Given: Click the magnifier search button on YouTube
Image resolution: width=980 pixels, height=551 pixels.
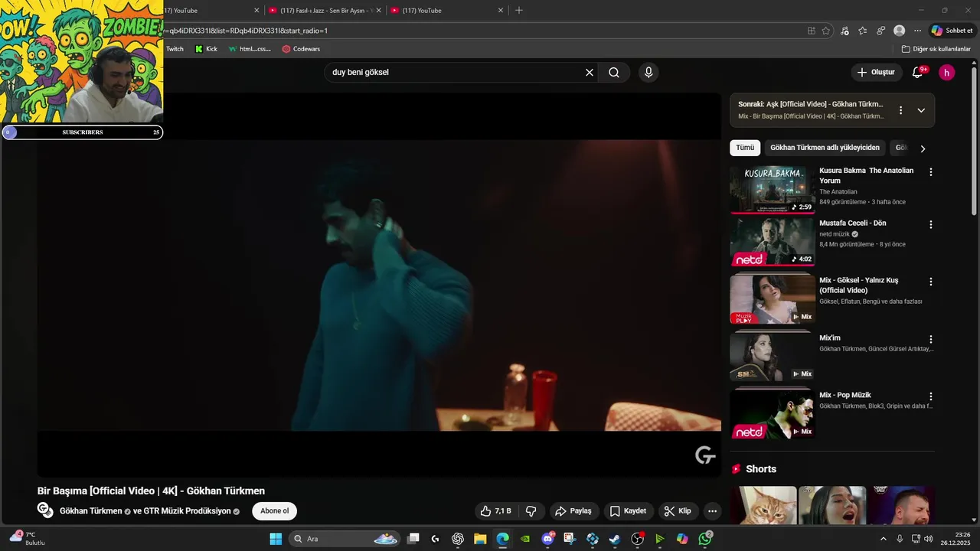Looking at the screenshot, I should [x=614, y=73].
